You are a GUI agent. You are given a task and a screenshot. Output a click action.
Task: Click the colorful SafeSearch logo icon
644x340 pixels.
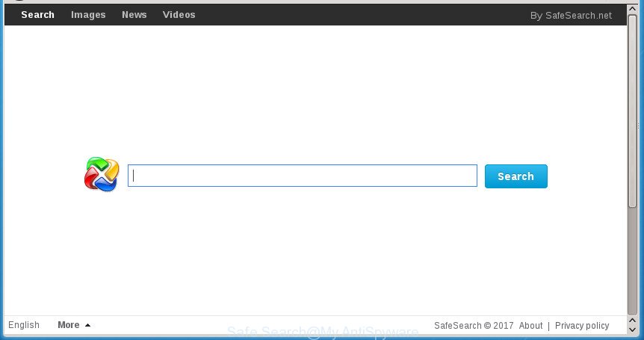click(102, 174)
